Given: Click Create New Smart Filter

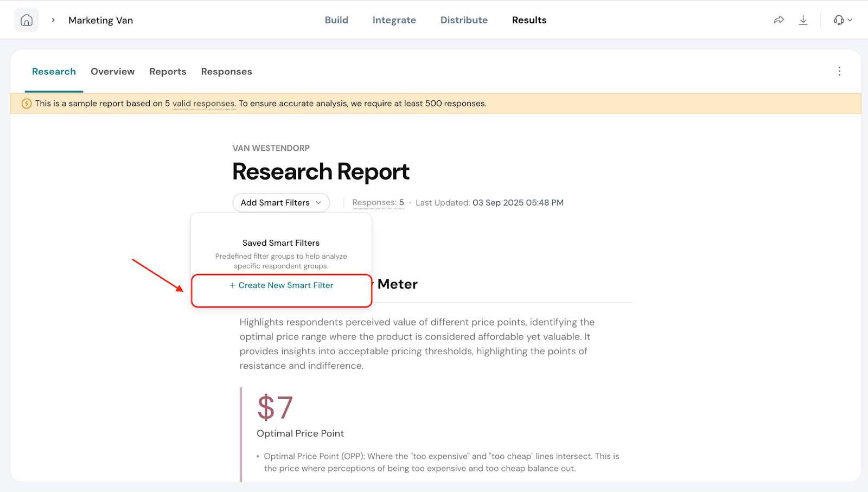Looking at the screenshot, I should 281,285.
